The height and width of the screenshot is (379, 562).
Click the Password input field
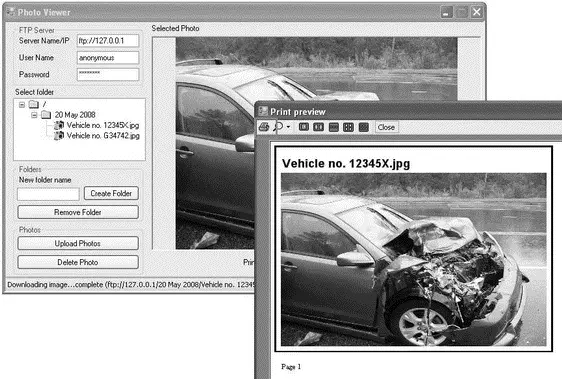(108, 74)
